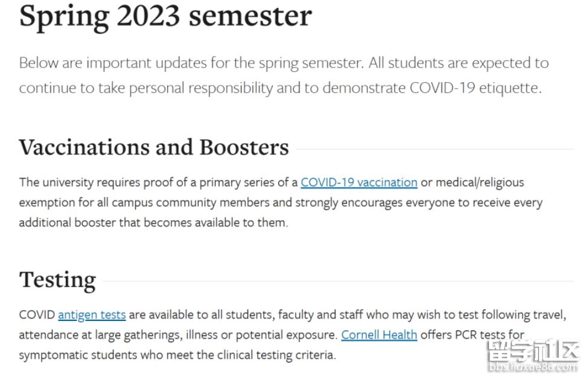This screenshot has width=588, height=380.
Task: Select the Testing section heading
Action: 57,280
